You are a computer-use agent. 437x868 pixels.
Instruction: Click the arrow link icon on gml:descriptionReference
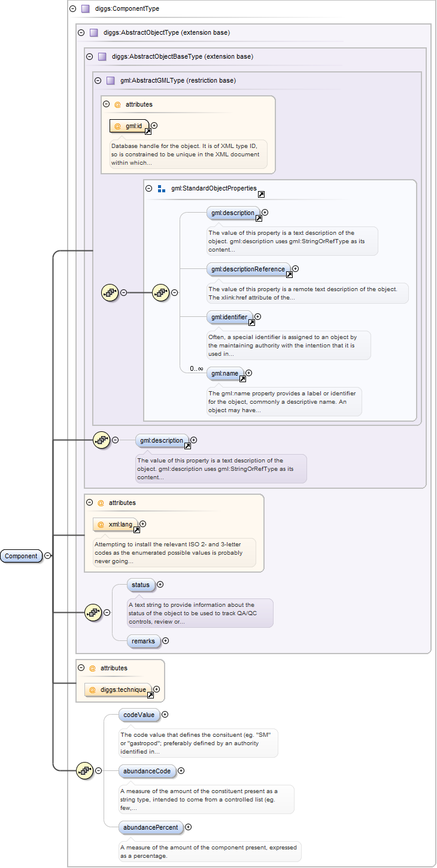pyautogui.click(x=289, y=274)
